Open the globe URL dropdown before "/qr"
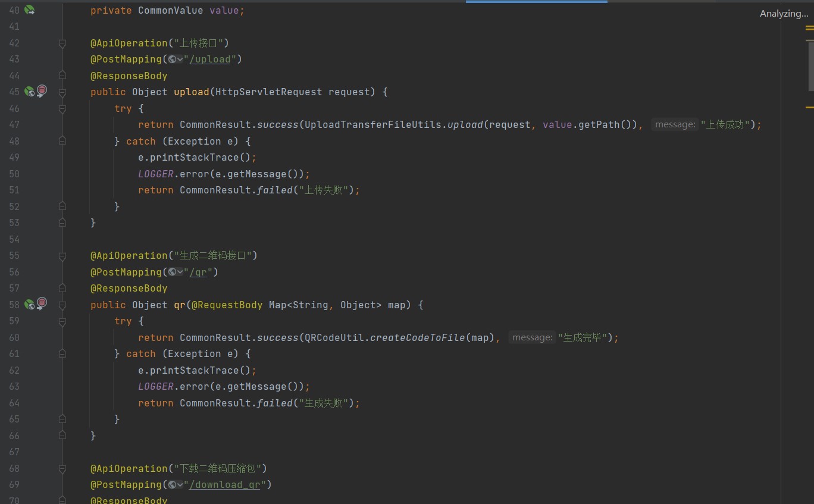The height and width of the screenshot is (504, 814). 176,272
